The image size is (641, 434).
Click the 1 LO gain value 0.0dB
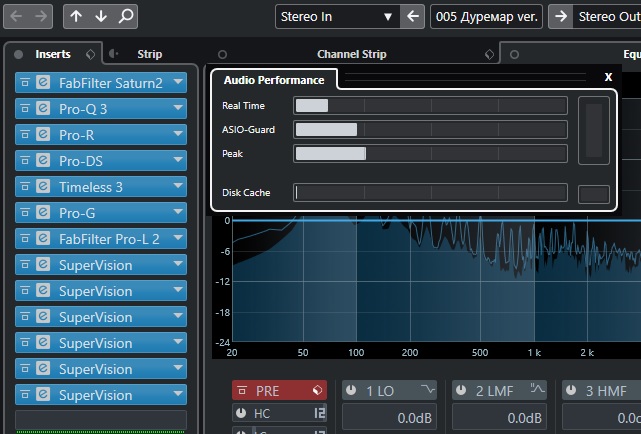tap(389, 418)
